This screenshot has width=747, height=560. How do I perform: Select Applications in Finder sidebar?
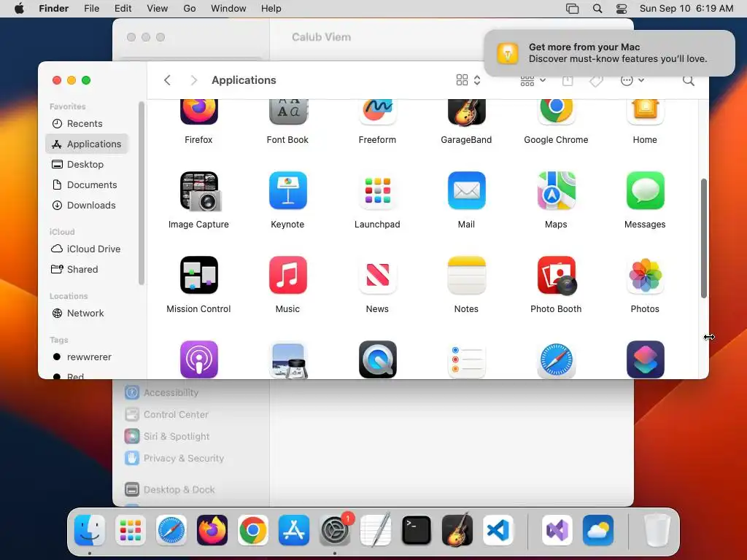pyautogui.click(x=87, y=144)
